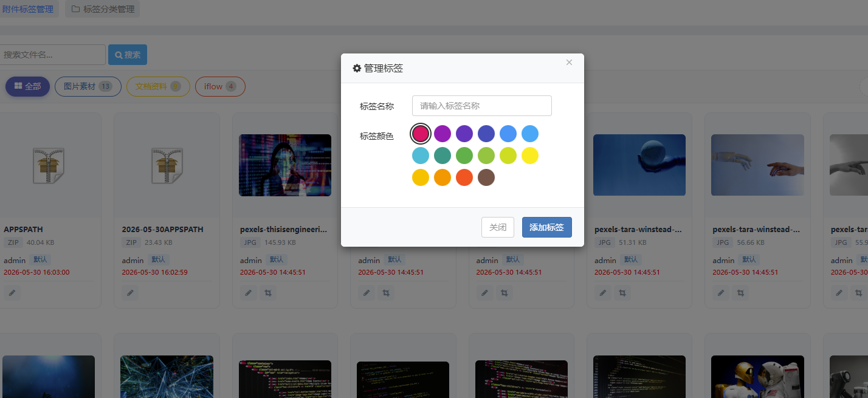Viewport: 868px width, 398px height.
Task: Open the astronaut robots thumbnail
Action: [x=757, y=377]
